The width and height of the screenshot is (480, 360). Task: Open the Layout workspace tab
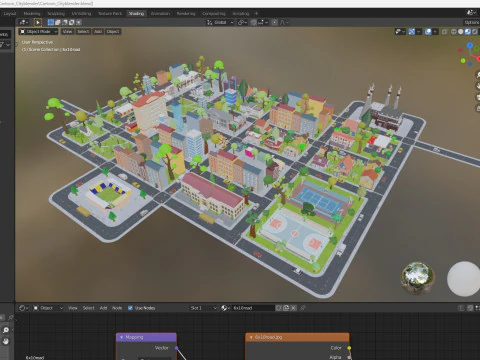point(10,14)
